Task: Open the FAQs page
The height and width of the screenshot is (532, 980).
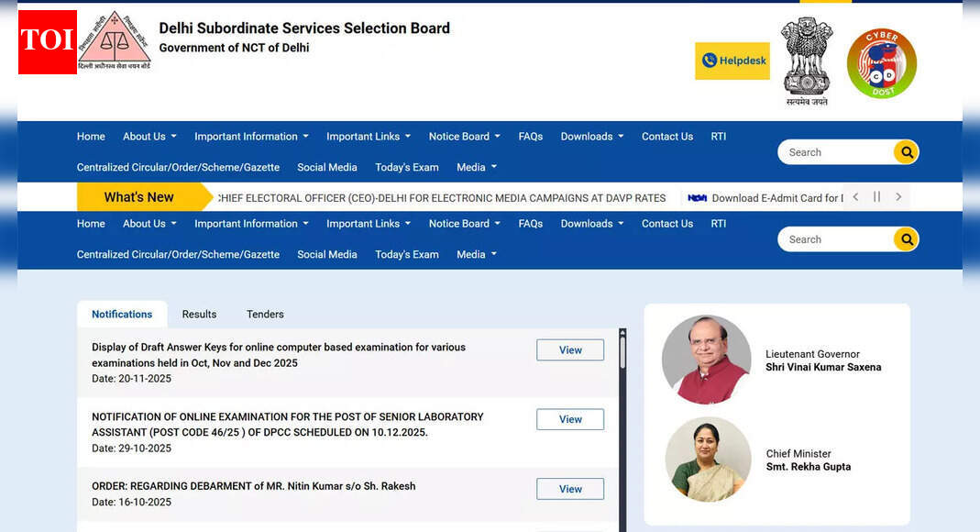Action: 530,136
